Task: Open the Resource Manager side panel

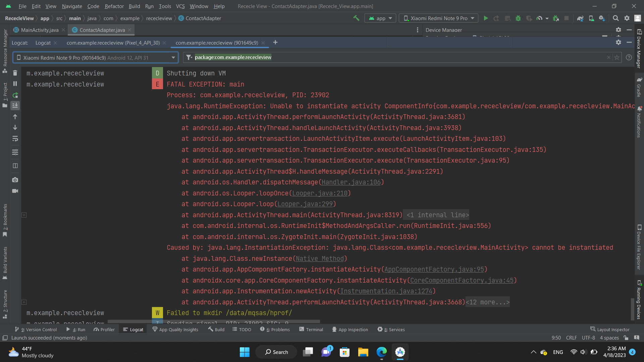Action: [x=5, y=51]
